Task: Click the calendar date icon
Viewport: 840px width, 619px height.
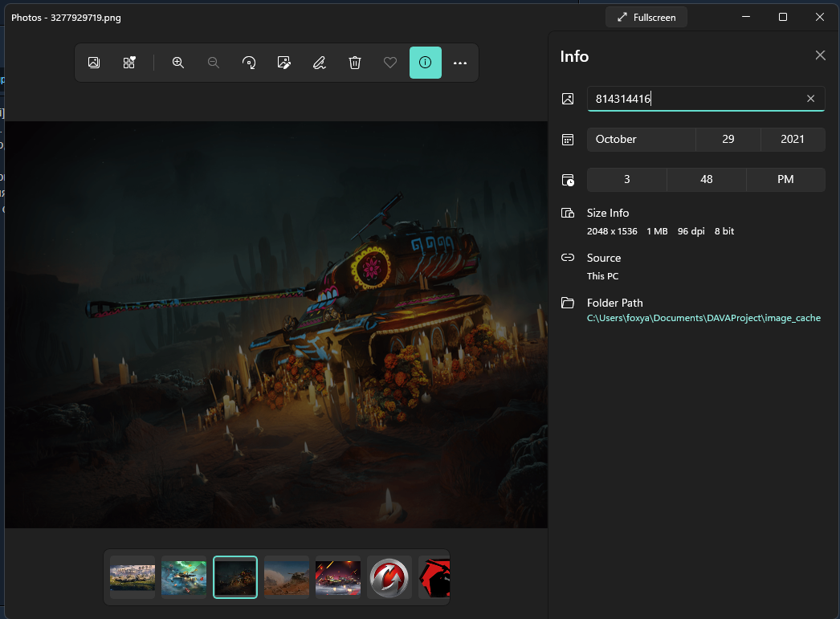Action: 568,140
